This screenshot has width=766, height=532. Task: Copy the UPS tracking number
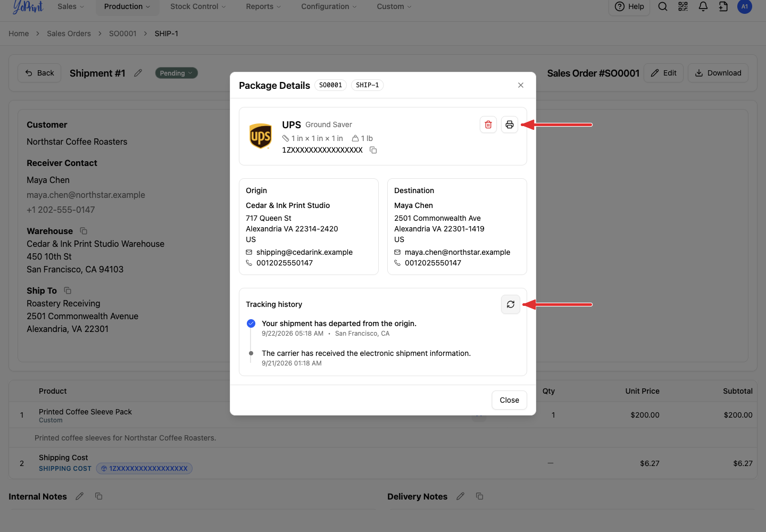click(373, 150)
